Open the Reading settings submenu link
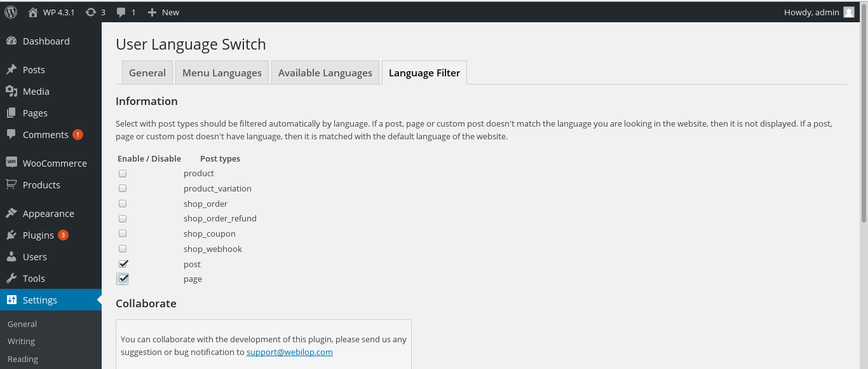The width and height of the screenshot is (868, 369). (23, 359)
